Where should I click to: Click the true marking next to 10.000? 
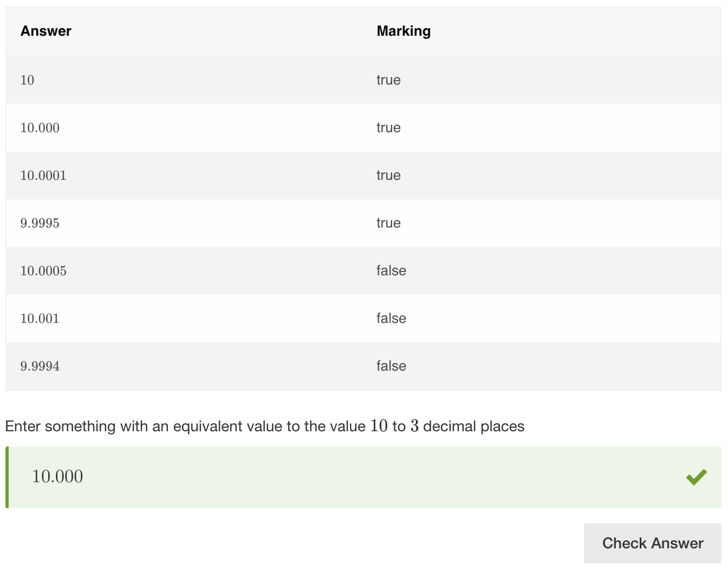pos(388,128)
